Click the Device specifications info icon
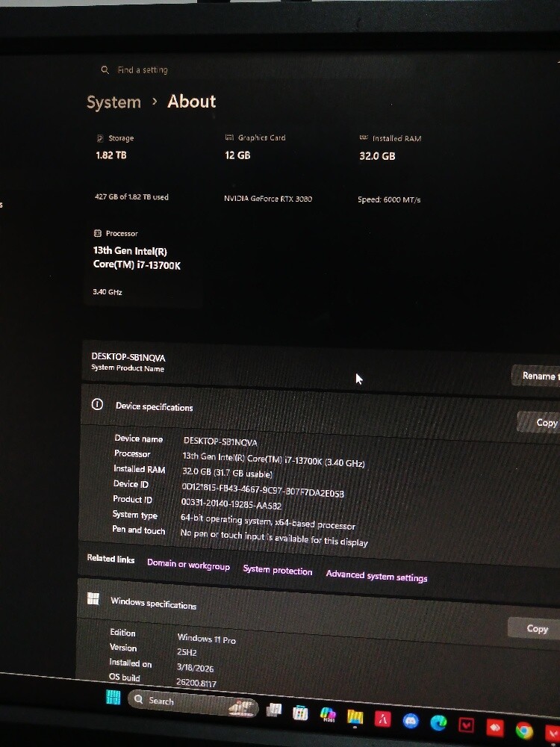The width and height of the screenshot is (560, 747). pos(97,404)
